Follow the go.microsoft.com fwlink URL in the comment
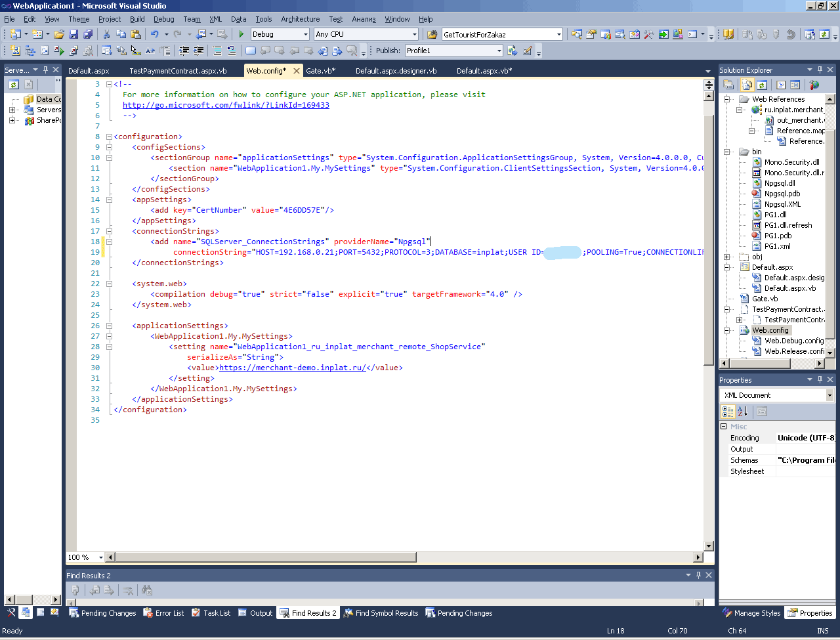This screenshot has height=640, width=840. point(226,105)
